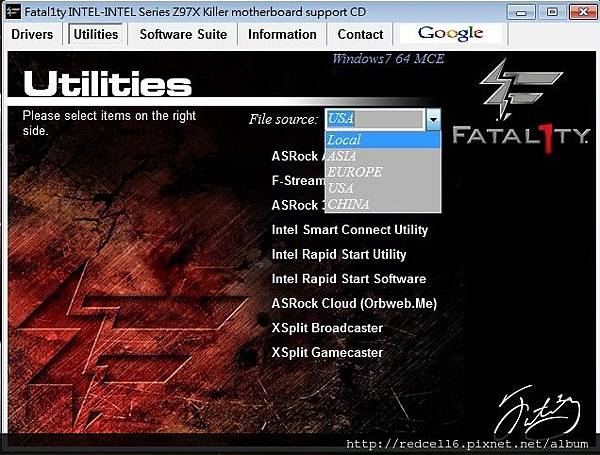600x455 pixels.
Task: Click the Google logo button
Action: tap(450, 34)
